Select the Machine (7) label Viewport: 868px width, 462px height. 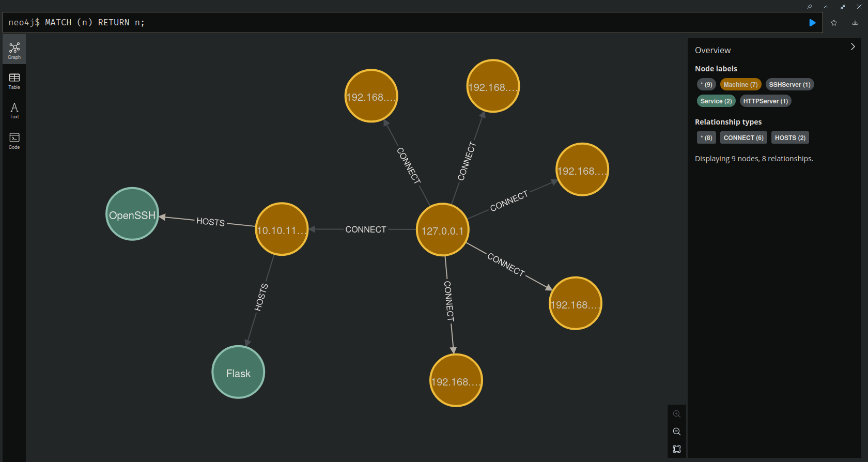coord(740,85)
